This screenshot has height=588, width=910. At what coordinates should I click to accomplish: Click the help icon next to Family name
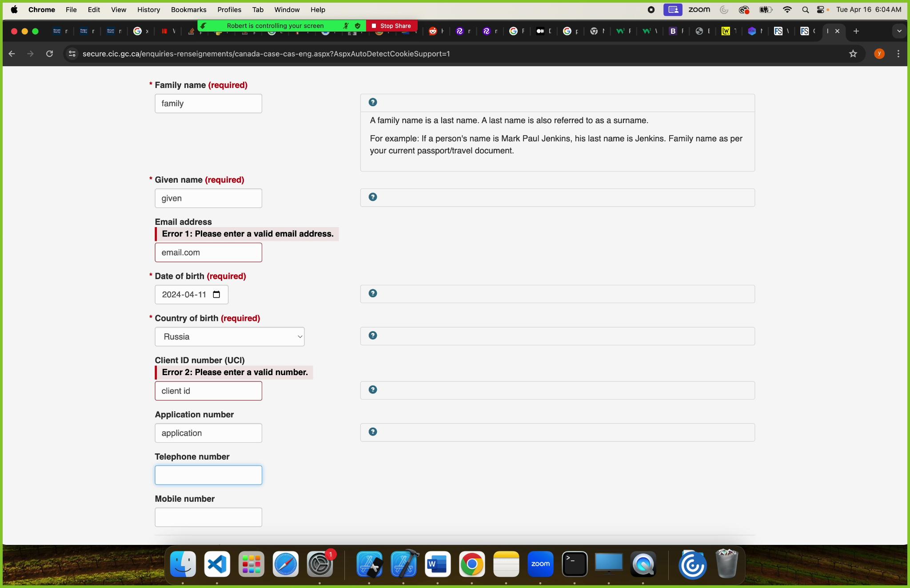click(373, 101)
